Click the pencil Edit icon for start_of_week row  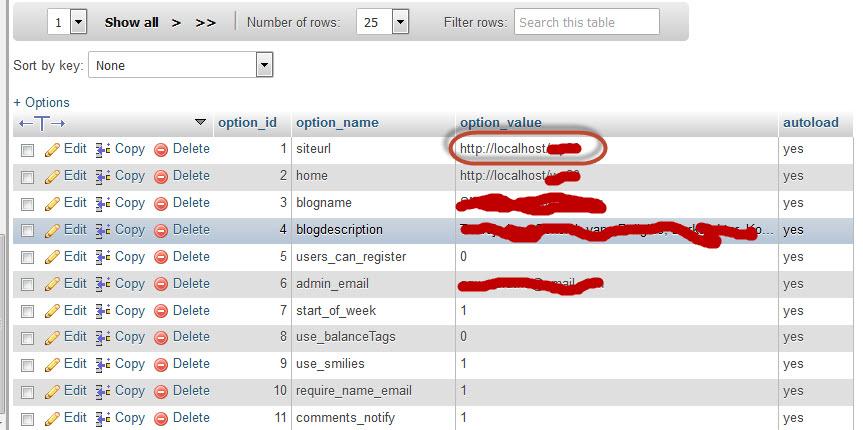53,311
